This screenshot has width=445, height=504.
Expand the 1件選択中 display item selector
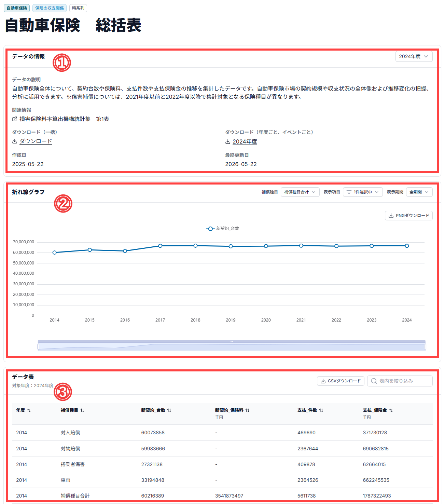(363, 192)
